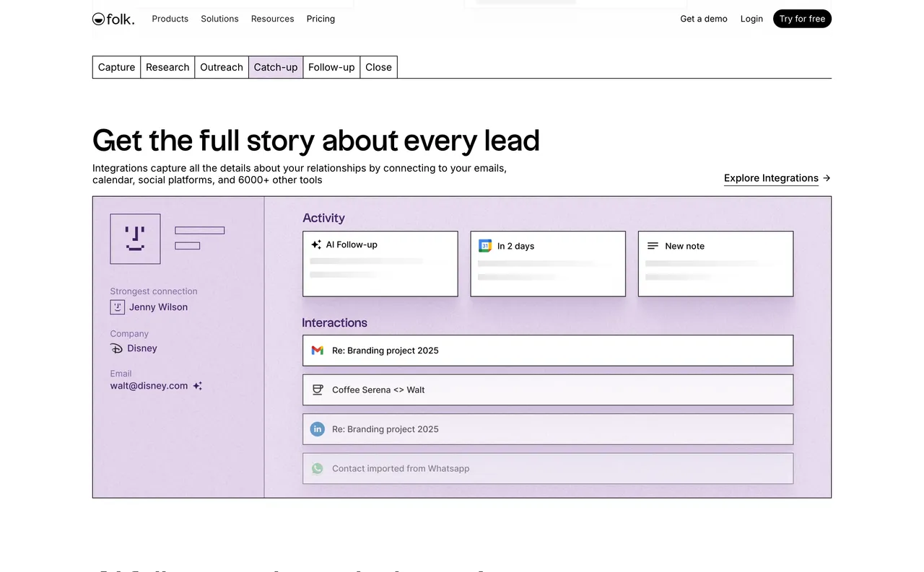Click the WhatsApp icon on imported contact row
The image size is (924, 572).
(318, 468)
